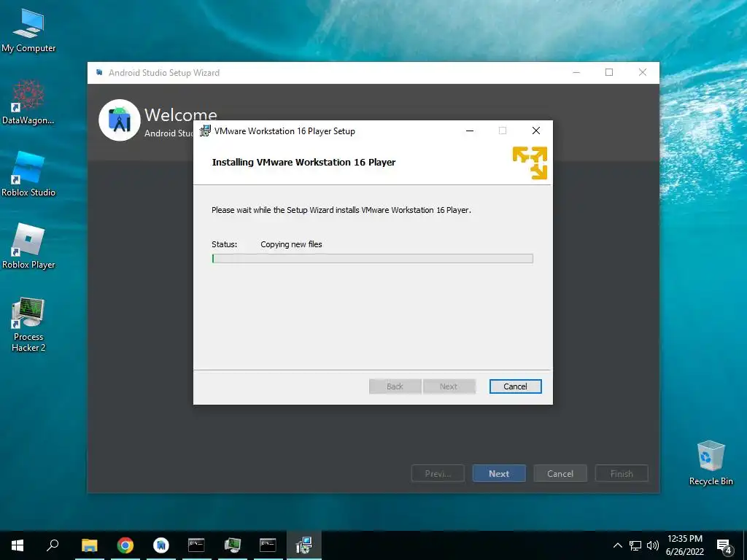Minimize the VMware Setup window

click(x=470, y=131)
